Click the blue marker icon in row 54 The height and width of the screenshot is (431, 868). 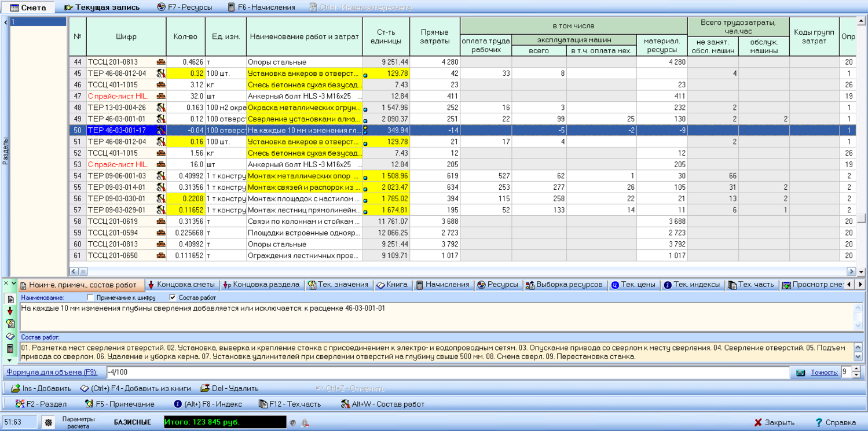click(x=365, y=178)
